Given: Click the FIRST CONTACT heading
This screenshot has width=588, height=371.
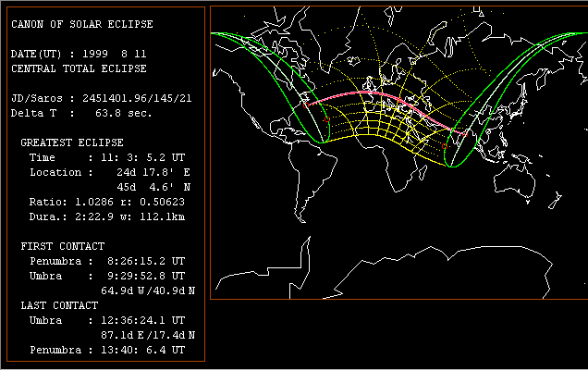Looking at the screenshot, I should [x=63, y=246].
